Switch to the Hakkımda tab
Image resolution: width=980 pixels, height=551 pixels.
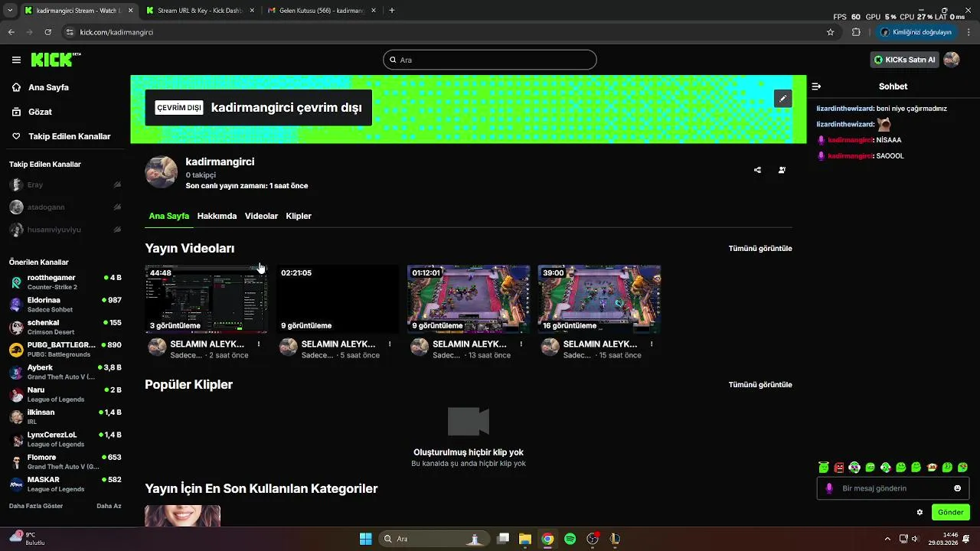point(217,216)
